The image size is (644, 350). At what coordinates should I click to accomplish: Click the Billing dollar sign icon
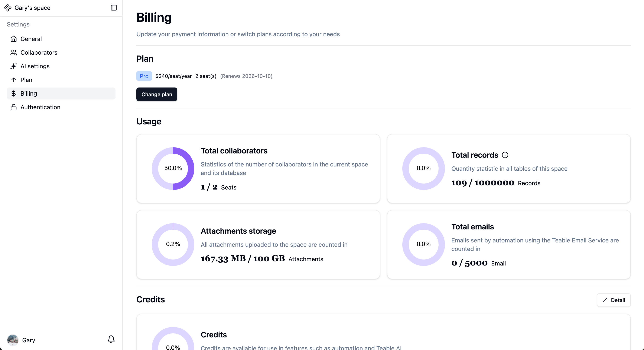(13, 94)
